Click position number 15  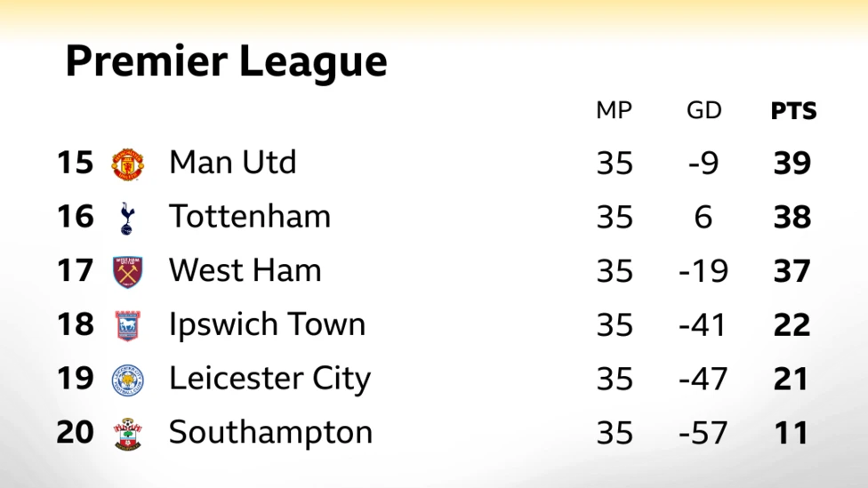[x=75, y=163]
